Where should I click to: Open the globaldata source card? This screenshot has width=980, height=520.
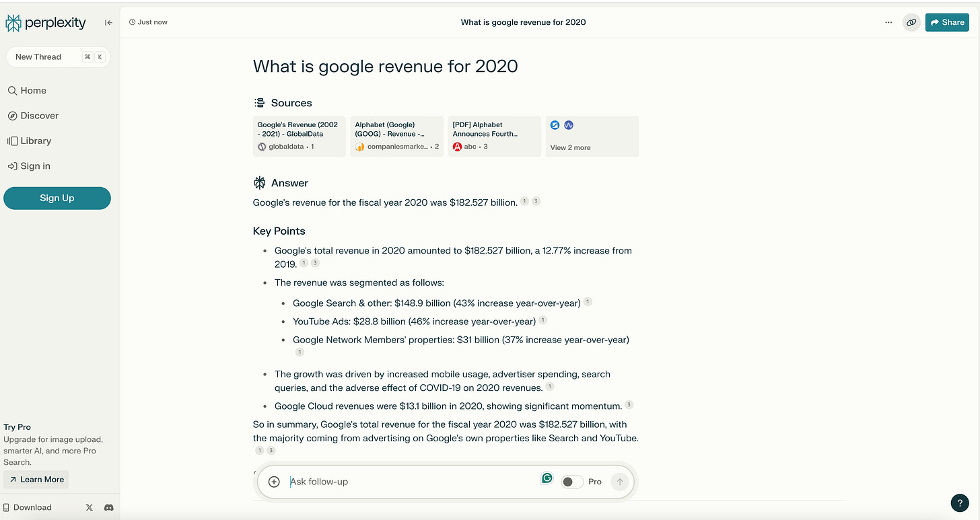pos(299,136)
